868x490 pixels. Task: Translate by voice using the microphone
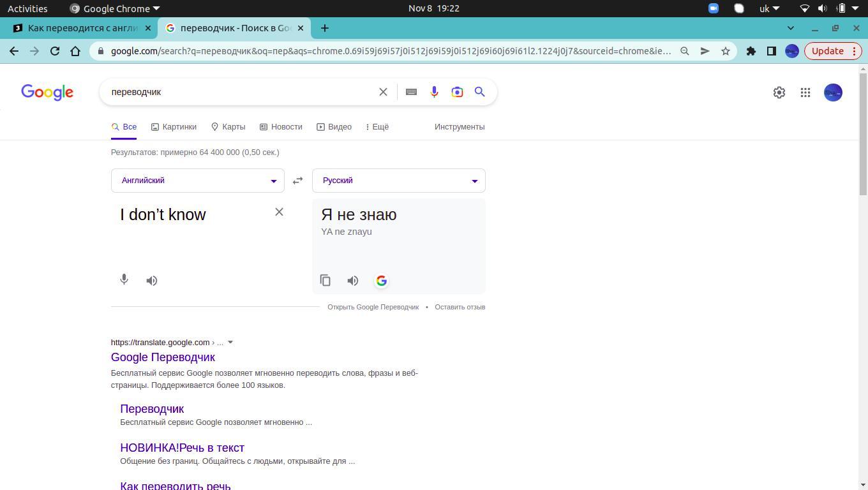(x=124, y=280)
